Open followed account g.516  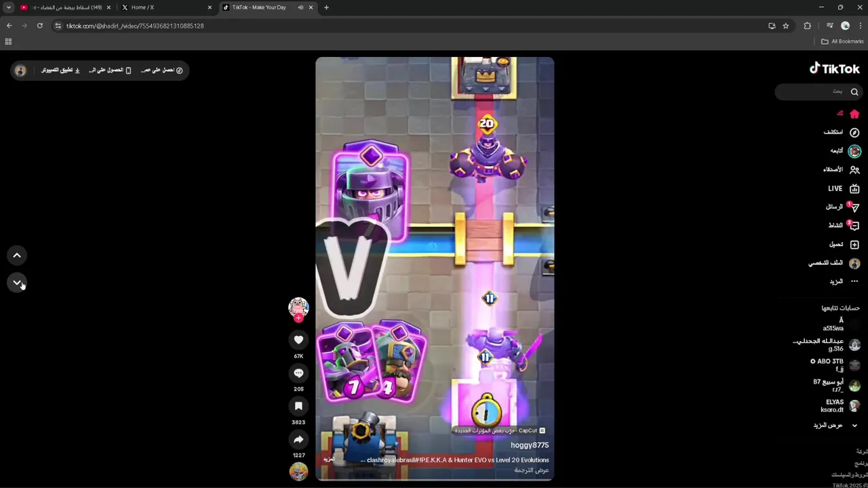(827, 345)
